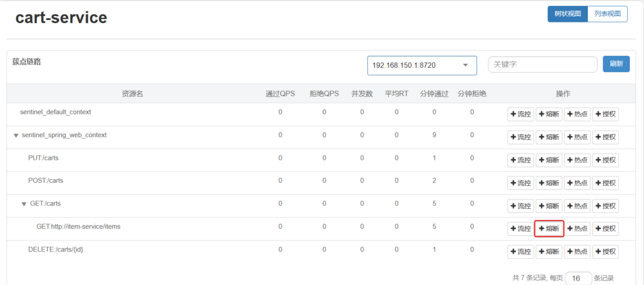Add hotspot rule for PUT:/carts

pyautogui.click(x=577, y=160)
